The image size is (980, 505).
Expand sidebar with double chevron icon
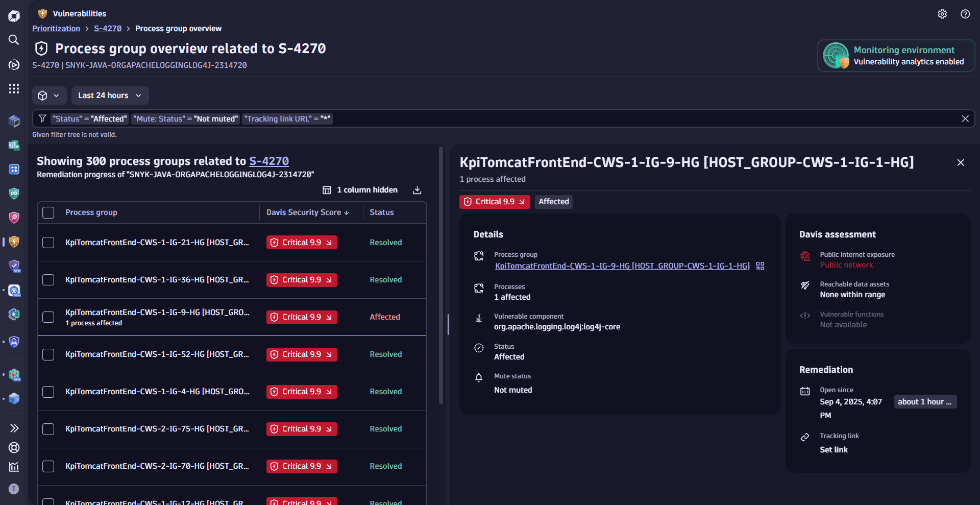[14, 428]
